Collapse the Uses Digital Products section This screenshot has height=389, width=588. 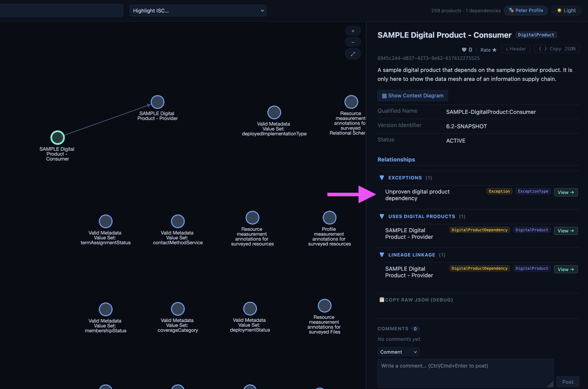(382, 216)
